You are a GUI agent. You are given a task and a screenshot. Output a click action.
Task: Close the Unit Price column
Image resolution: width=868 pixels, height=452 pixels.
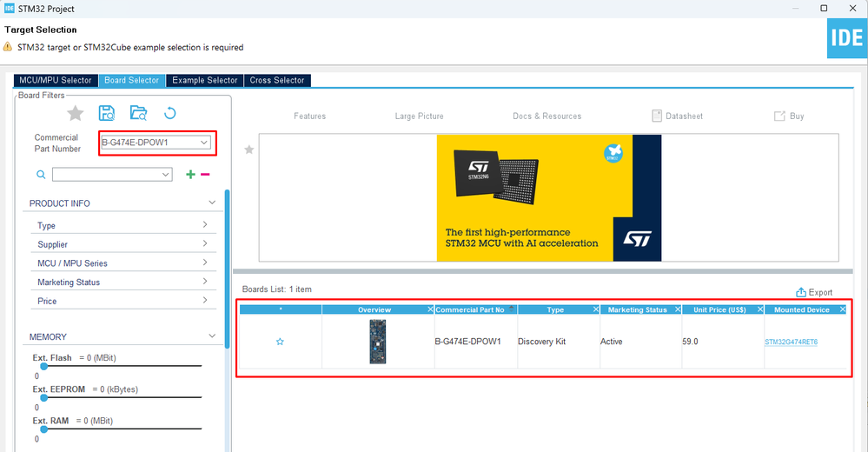click(760, 309)
